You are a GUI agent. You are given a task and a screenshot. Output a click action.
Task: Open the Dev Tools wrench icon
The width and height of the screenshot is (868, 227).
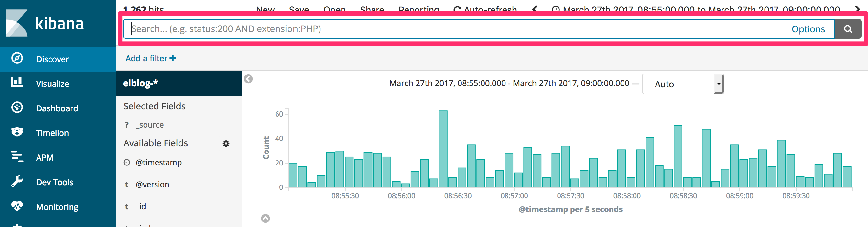tap(17, 181)
